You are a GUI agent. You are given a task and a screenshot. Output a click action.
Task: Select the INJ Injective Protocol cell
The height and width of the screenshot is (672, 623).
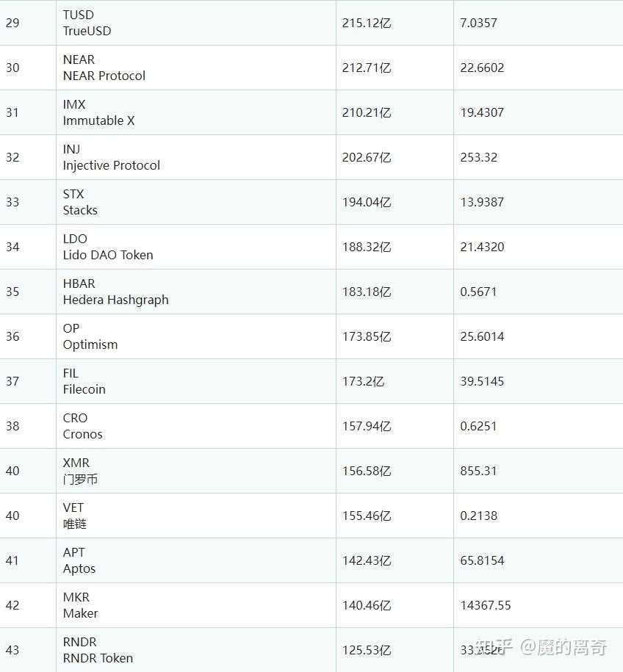pyautogui.click(x=111, y=157)
